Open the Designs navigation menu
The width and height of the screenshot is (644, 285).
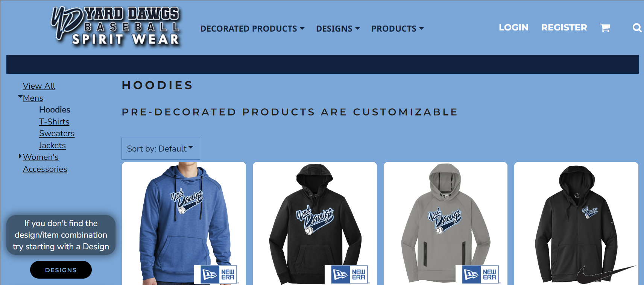[338, 29]
